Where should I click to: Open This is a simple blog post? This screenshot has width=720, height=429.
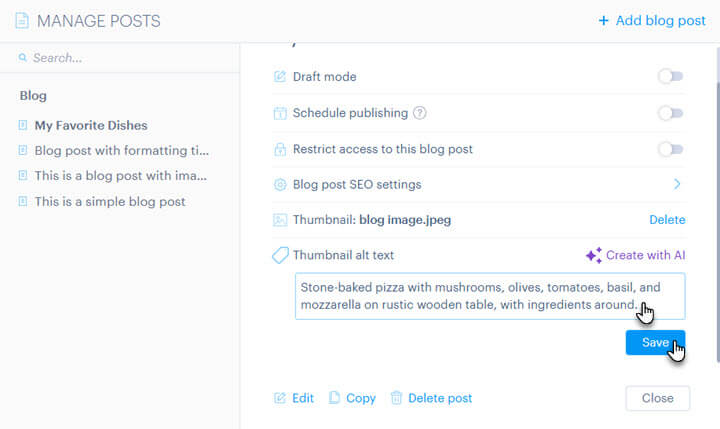coord(110,202)
